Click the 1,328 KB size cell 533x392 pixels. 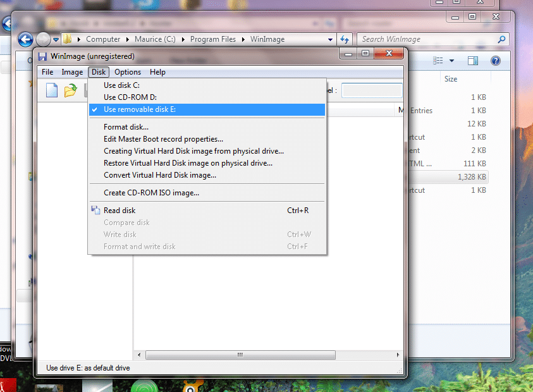click(472, 177)
